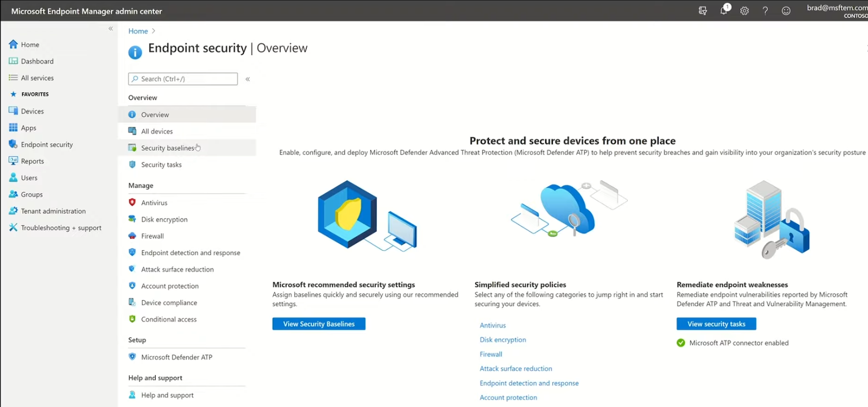Click the feedback smiley icon

[785, 11]
